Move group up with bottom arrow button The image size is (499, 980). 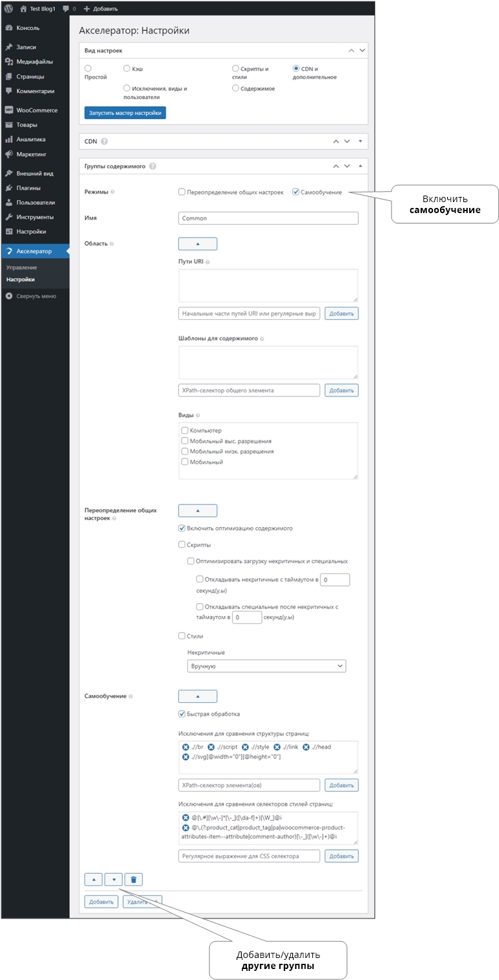click(93, 879)
